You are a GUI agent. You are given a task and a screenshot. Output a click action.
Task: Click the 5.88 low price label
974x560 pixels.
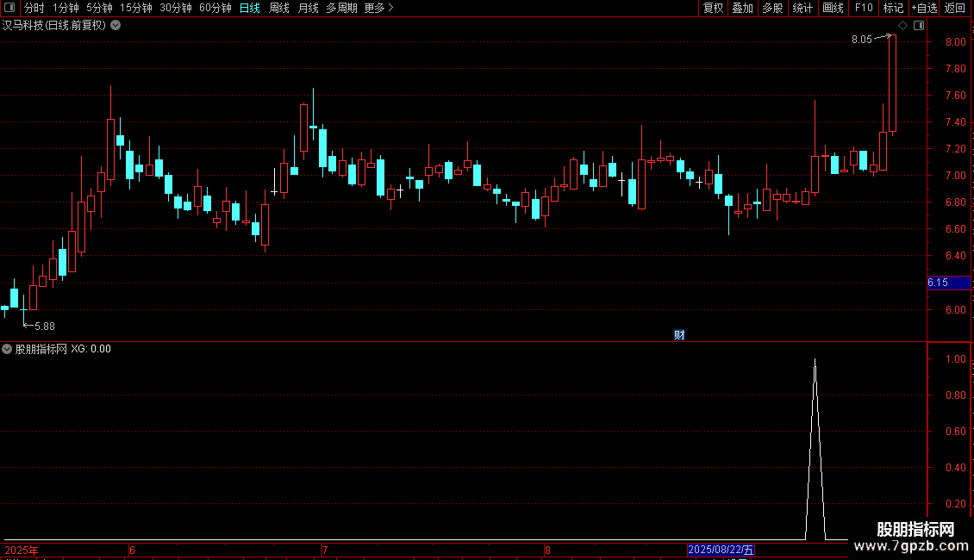click(x=45, y=327)
